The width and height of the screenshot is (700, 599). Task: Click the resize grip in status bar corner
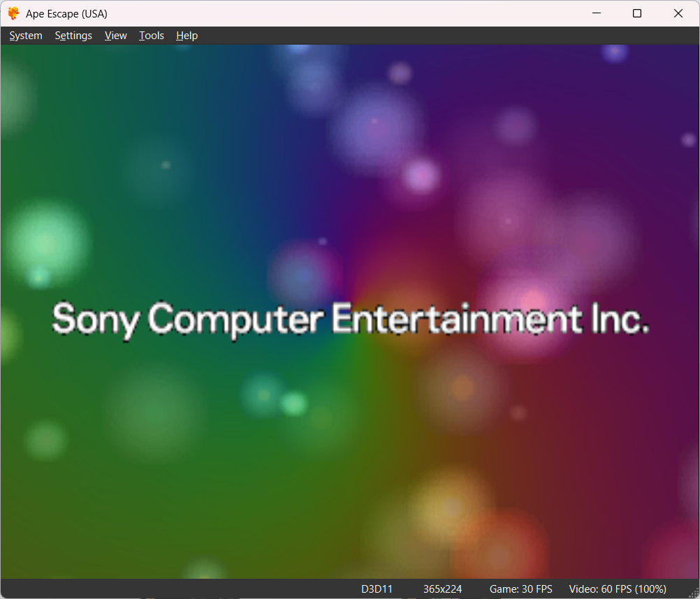click(x=694, y=593)
